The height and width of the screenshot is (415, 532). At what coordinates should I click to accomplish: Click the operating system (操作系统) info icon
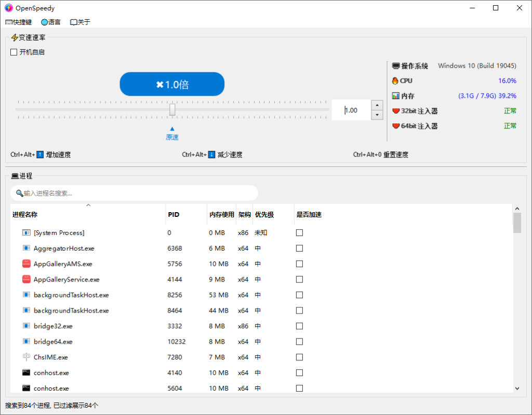[x=395, y=66]
